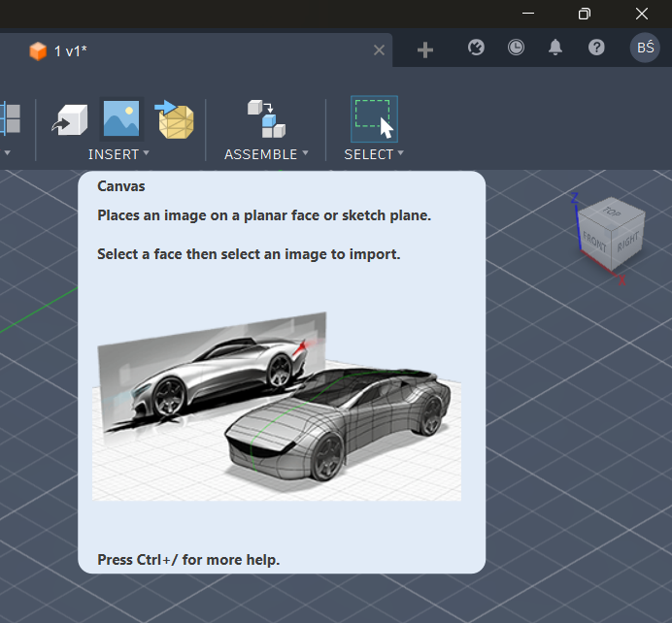Select the Canvas image tool

122,119
